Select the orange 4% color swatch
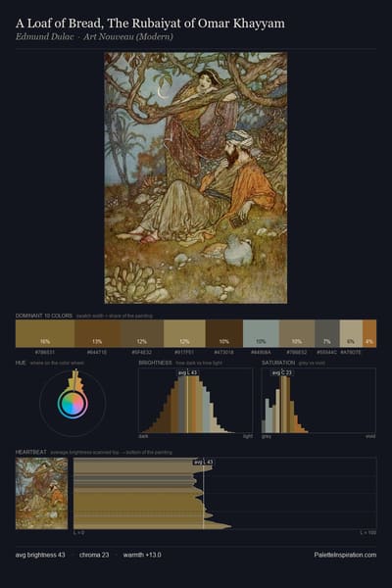Image resolution: width=392 pixels, height=588 pixels. 369,333
